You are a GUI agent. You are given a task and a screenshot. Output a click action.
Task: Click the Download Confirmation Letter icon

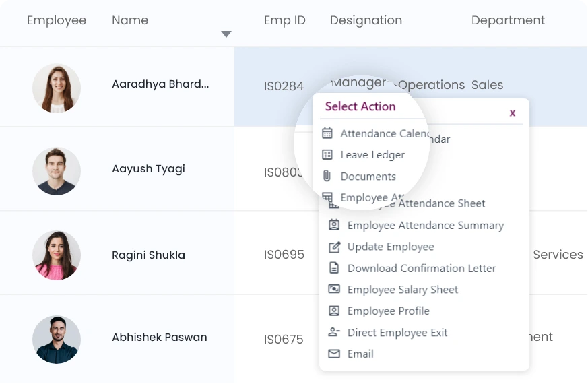tap(333, 268)
